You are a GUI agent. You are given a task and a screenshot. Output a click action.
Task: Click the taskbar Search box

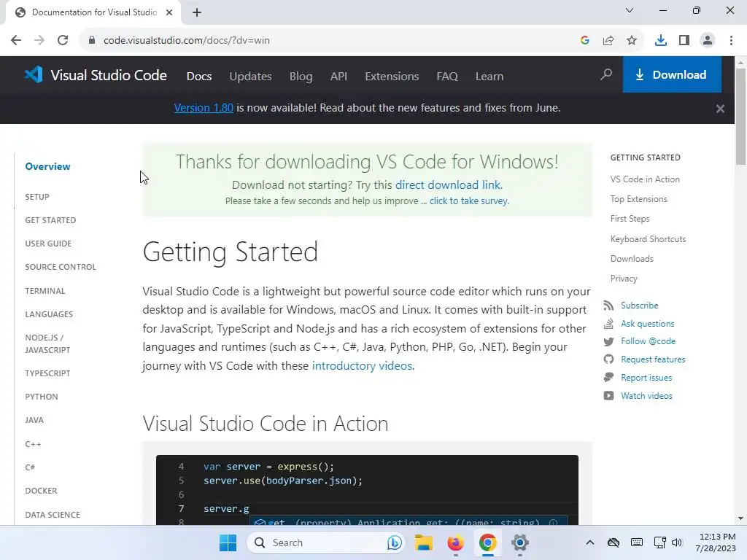326,542
